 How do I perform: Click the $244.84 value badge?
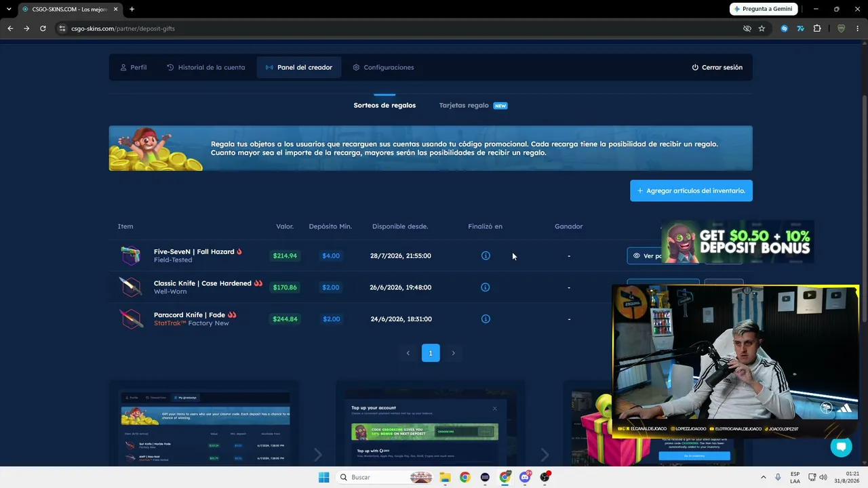coord(285,319)
